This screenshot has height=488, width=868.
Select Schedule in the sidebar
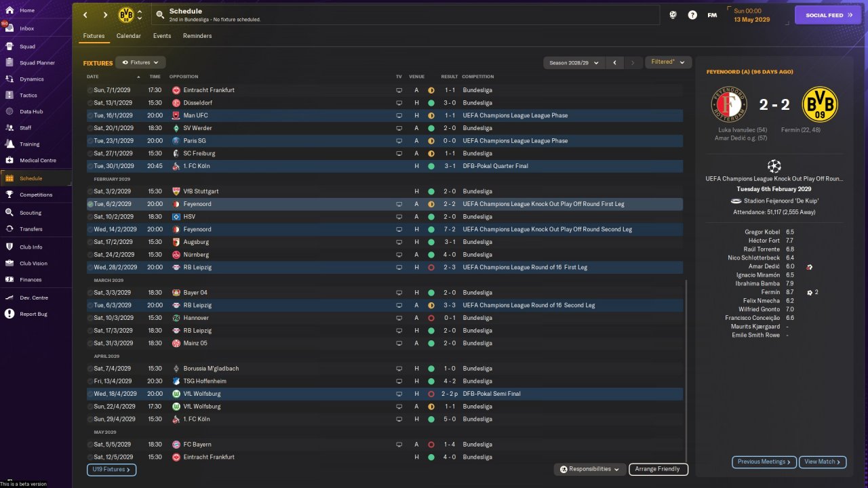pyautogui.click(x=36, y=178)
